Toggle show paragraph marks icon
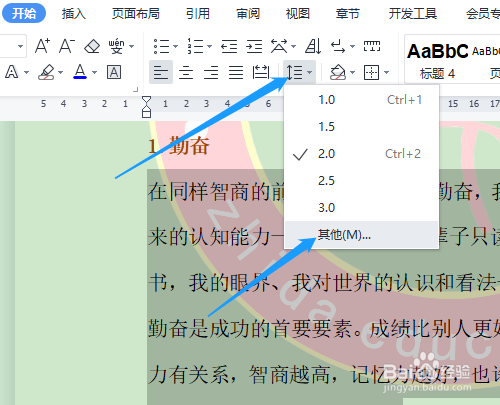This screenshot has height=405, width=500. (338, 46)
